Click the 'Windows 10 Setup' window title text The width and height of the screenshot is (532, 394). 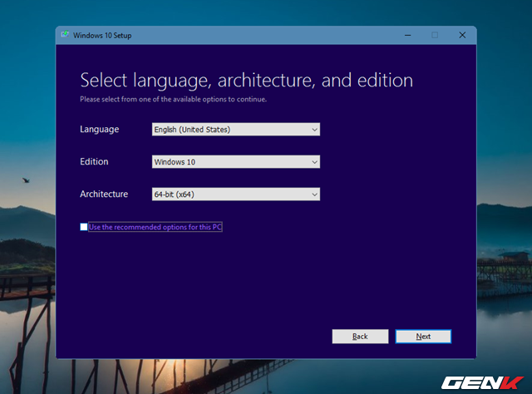102,35
